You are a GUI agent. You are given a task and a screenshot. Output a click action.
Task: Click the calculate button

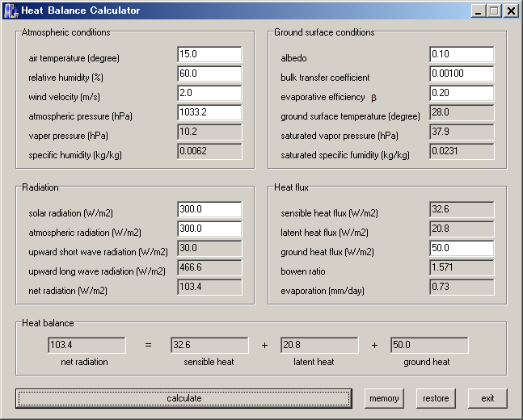(x=183, y=398)
